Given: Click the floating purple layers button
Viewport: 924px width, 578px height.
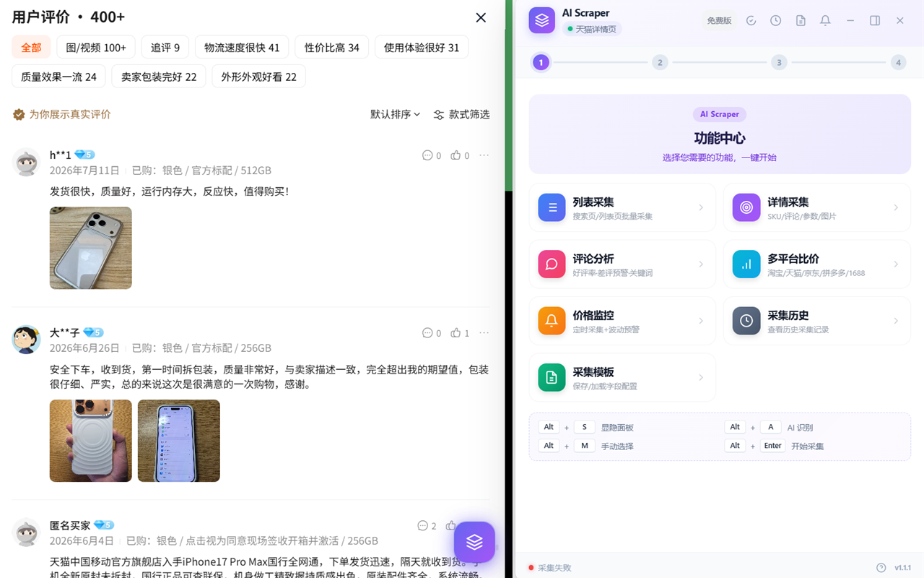Looking at the screenshot, I should tap(474, 542).
